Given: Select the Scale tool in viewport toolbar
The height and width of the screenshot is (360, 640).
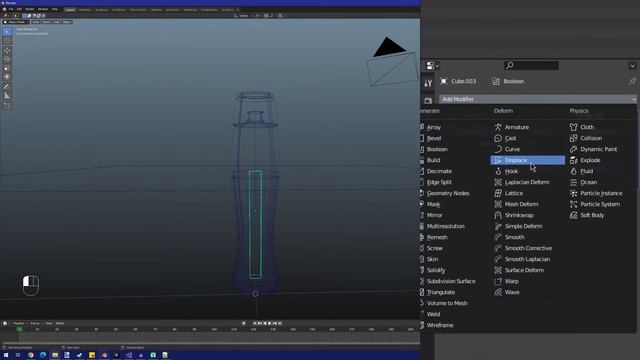Looking at the screenshot, I should click(x=7, y=68).
